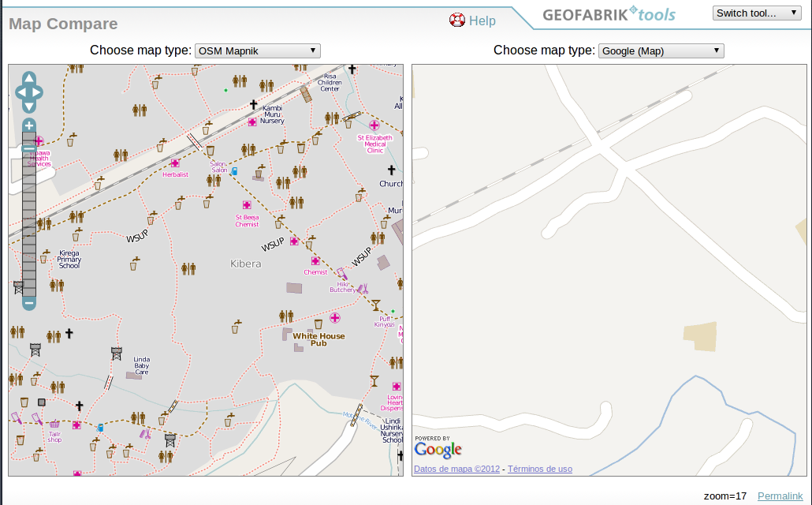Open the Permalink link
The width and height of the screenshot is (812, 505).
click(x=780, y=496)
